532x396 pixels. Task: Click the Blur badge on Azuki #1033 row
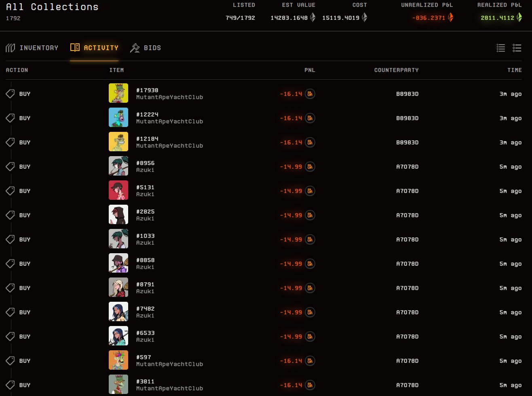pos(310,239)
